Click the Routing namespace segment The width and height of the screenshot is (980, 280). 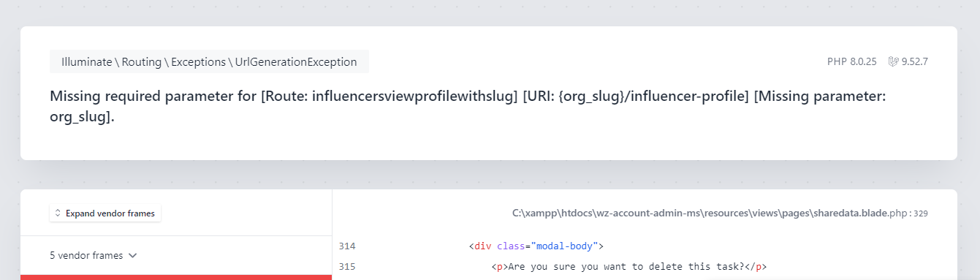click(x=142, y=62)
